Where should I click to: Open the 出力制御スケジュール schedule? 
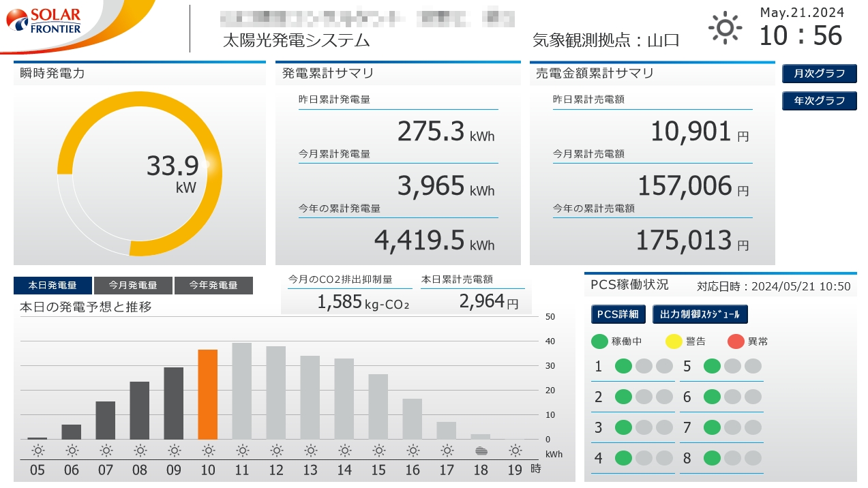click(x=700, y=314)
